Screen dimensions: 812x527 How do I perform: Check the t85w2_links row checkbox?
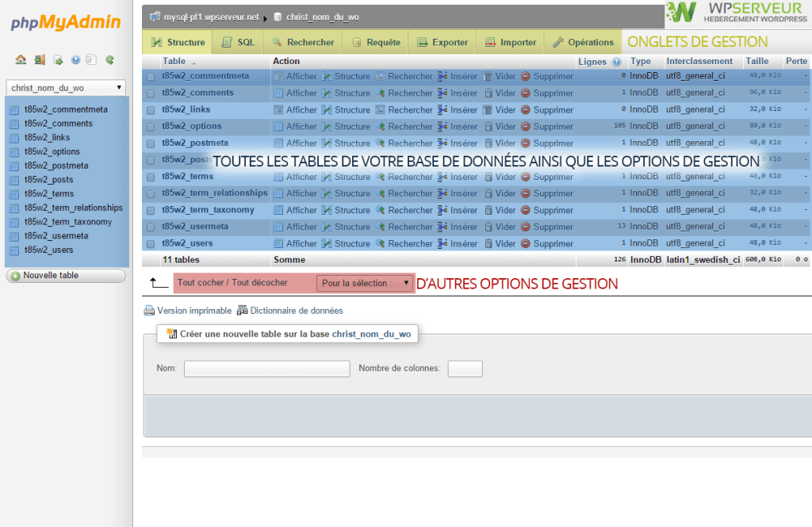pos(151,109)
